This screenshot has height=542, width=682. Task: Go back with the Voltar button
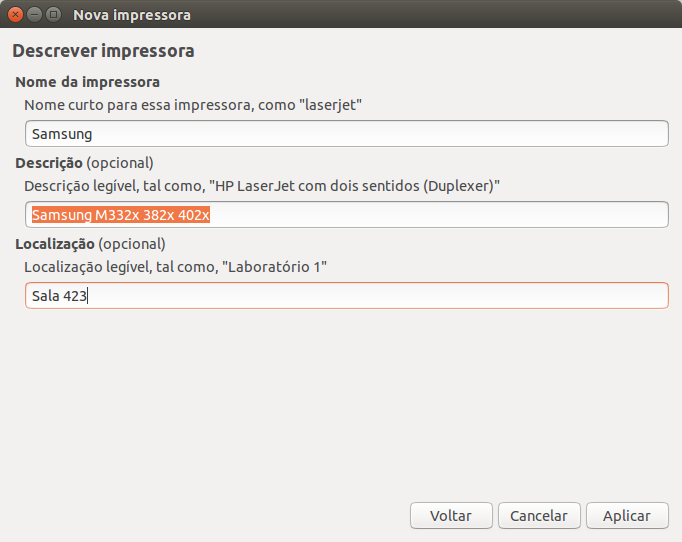(x=451, y=515)
